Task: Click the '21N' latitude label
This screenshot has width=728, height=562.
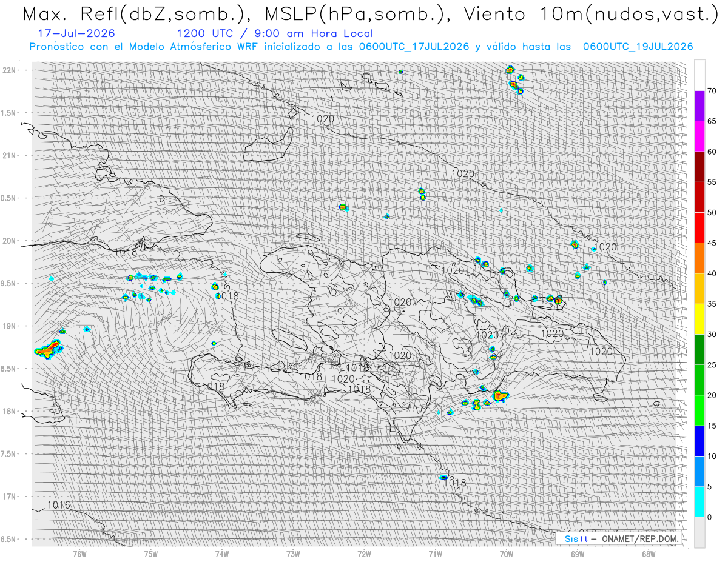Action: click(9, 155)
